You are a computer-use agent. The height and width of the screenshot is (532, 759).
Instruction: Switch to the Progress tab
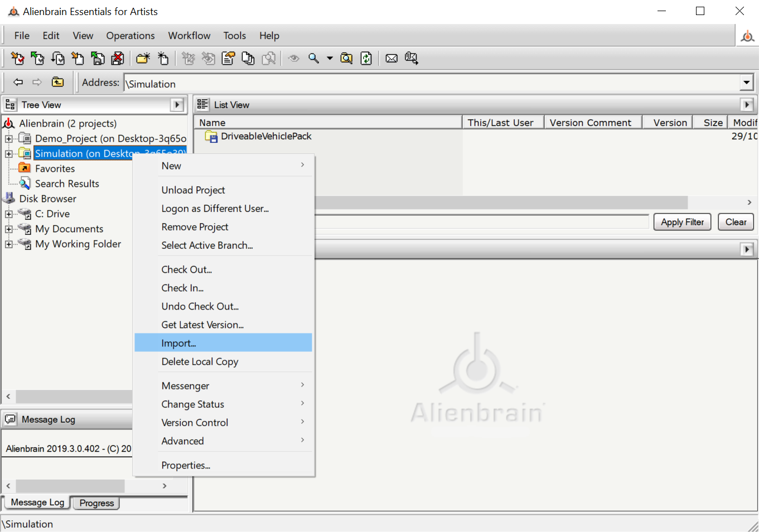(x=96, y=503)
